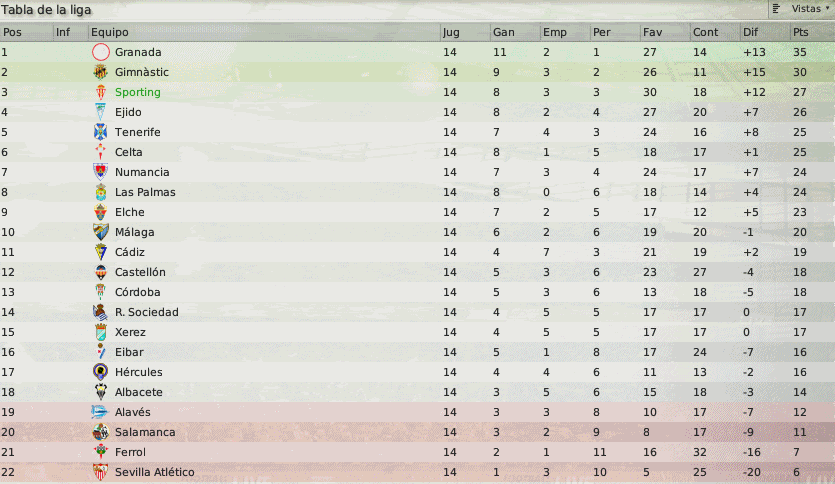Click the Sevilla Atlético club badge
Image resolution: width=835 pixels, height=484 pixels.
coord(100,472)
